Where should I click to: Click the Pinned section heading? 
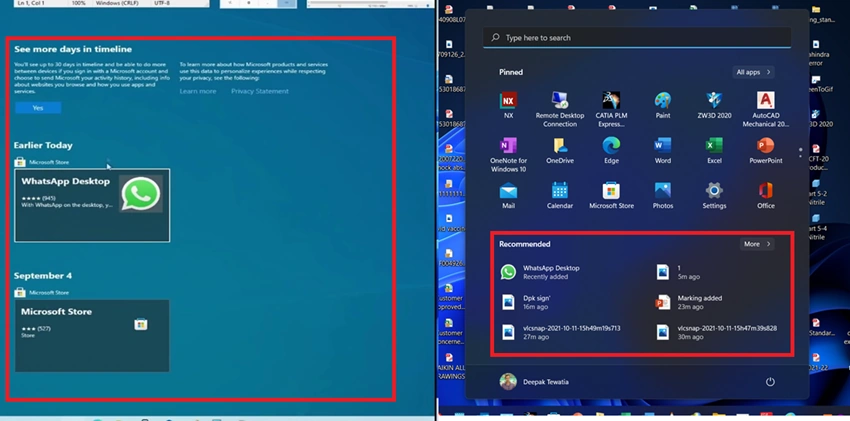point(511,72)
